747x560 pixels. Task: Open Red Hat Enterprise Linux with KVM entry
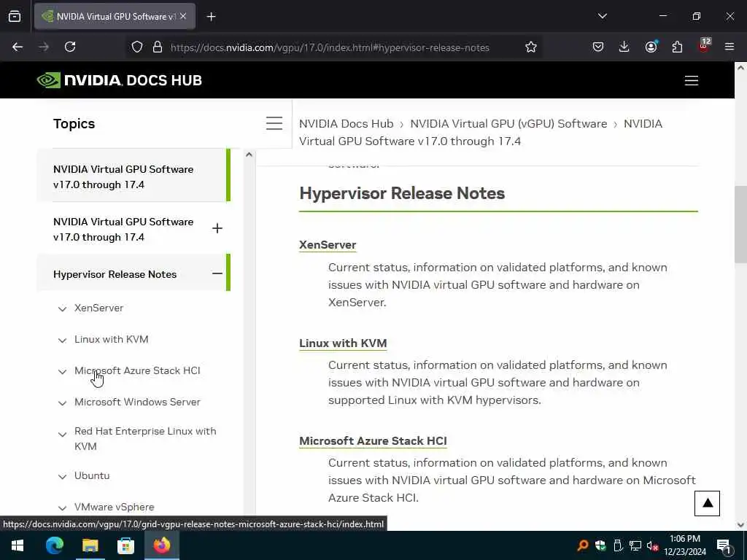[x=145, y=438]
